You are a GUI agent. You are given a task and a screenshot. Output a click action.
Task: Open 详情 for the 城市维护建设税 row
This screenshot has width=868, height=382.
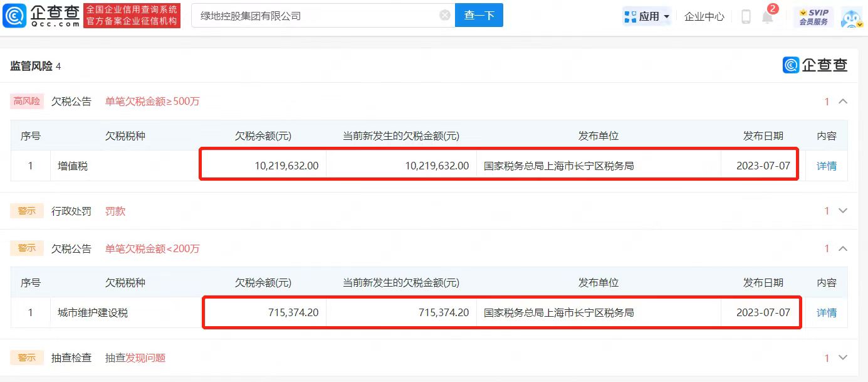827,312
